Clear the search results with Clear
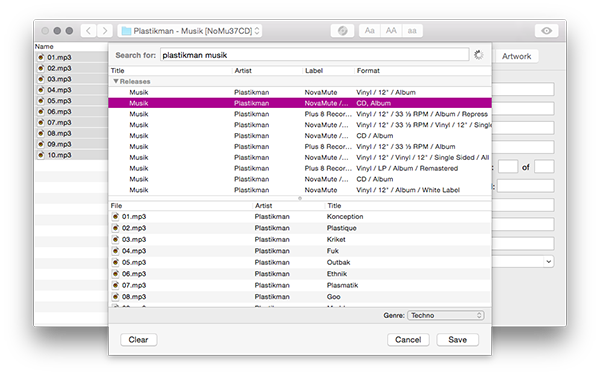 tap(138, 340)
